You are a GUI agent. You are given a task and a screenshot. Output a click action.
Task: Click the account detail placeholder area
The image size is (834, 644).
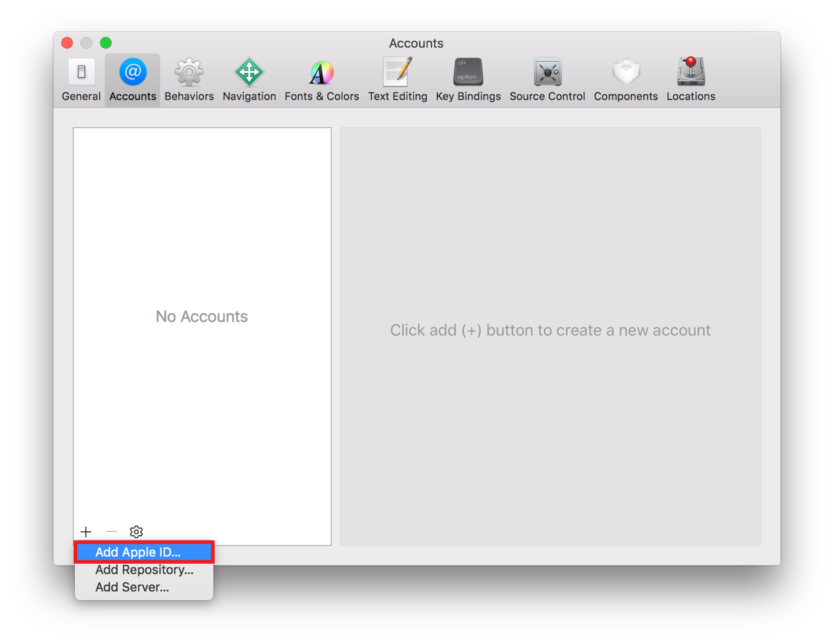[550, 330]
